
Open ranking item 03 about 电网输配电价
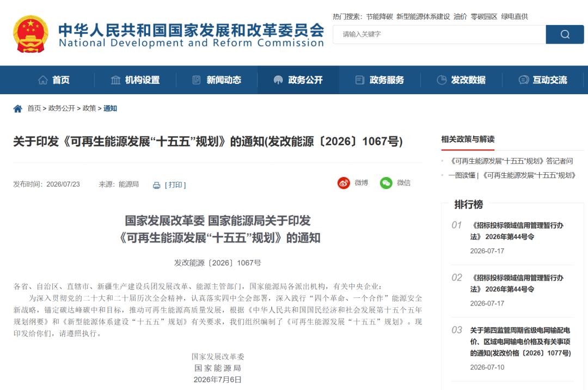[x=520, y=342]
